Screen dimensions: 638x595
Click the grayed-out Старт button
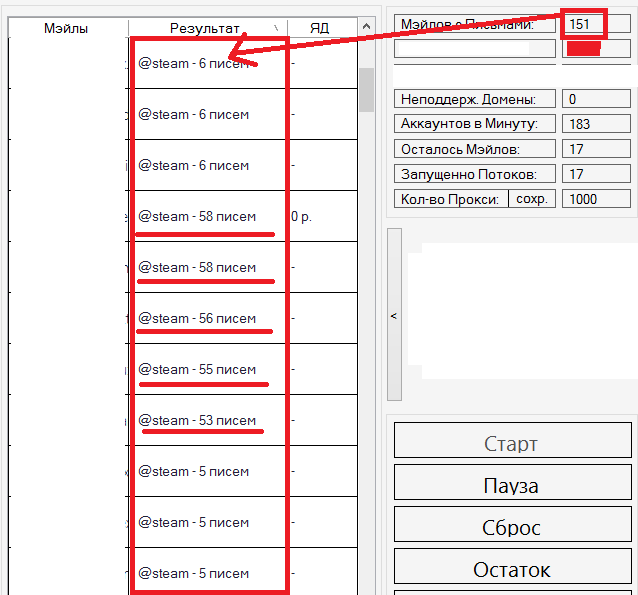tap(512, 444)
